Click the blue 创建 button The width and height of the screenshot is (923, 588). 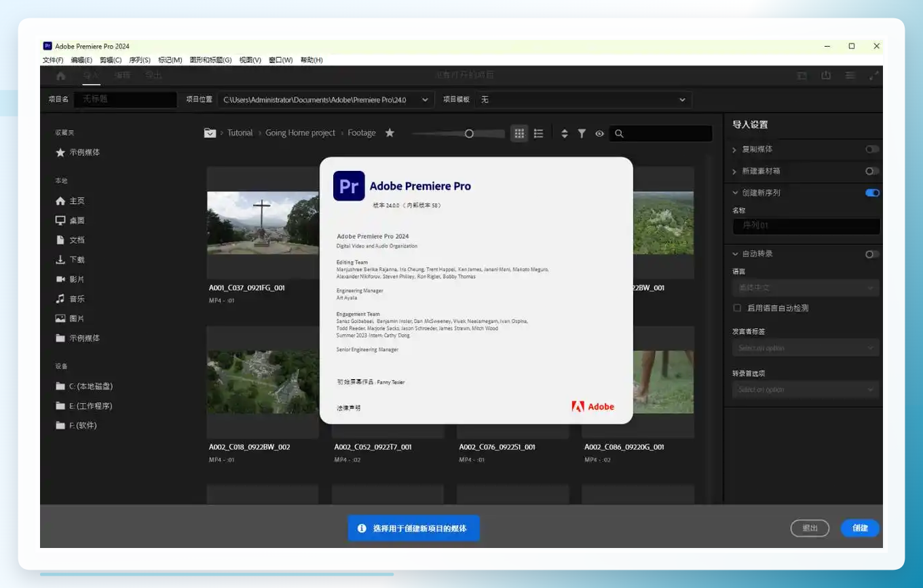pos(860,528)
